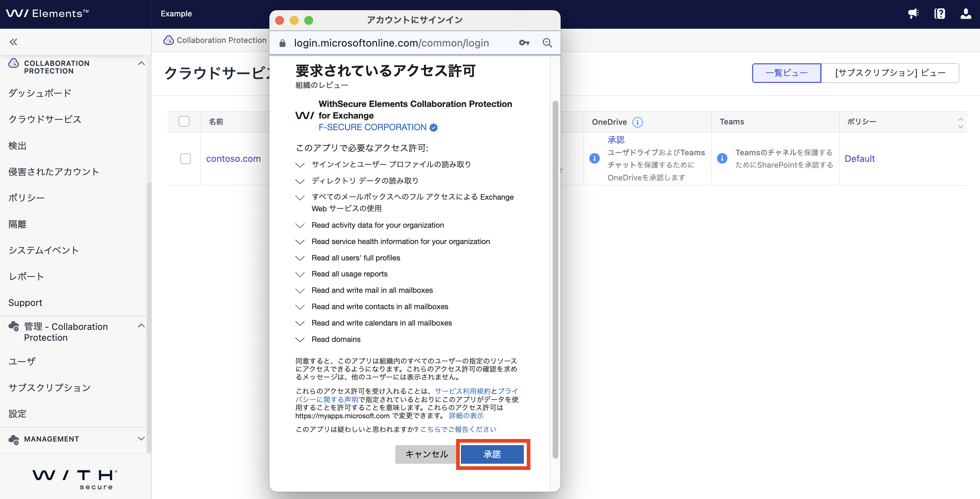980x499 pixels.
Task: Click the MANAGEMENT cloud gear icon
Action: (14, 439)
